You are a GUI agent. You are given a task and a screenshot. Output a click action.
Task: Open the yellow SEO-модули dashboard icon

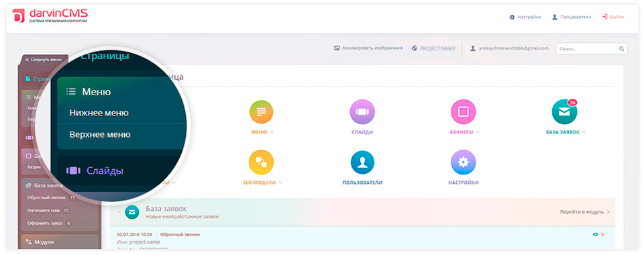click(261, 162)
